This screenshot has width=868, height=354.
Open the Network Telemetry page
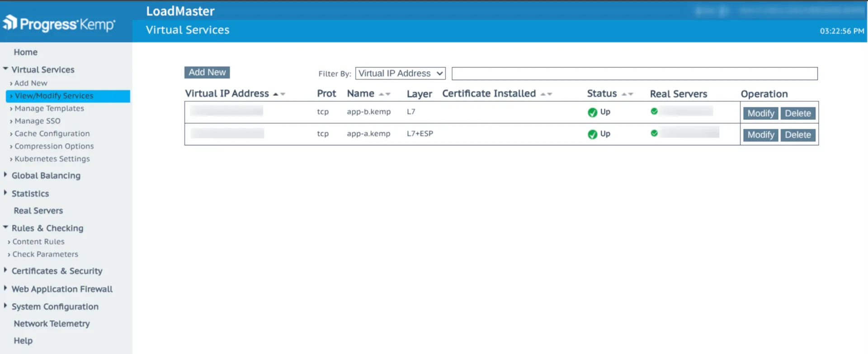click(52, 324)
